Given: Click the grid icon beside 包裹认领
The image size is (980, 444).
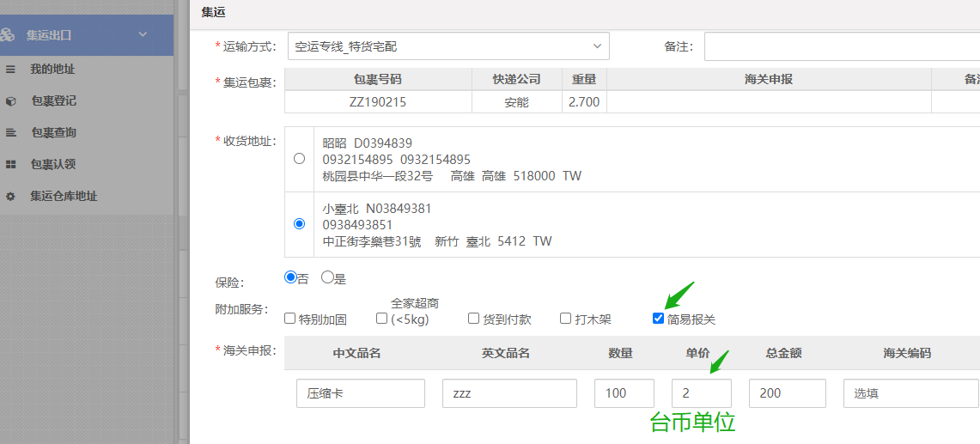Looking at the screenshot, I should pyautogui.click(x=10, y=164).
